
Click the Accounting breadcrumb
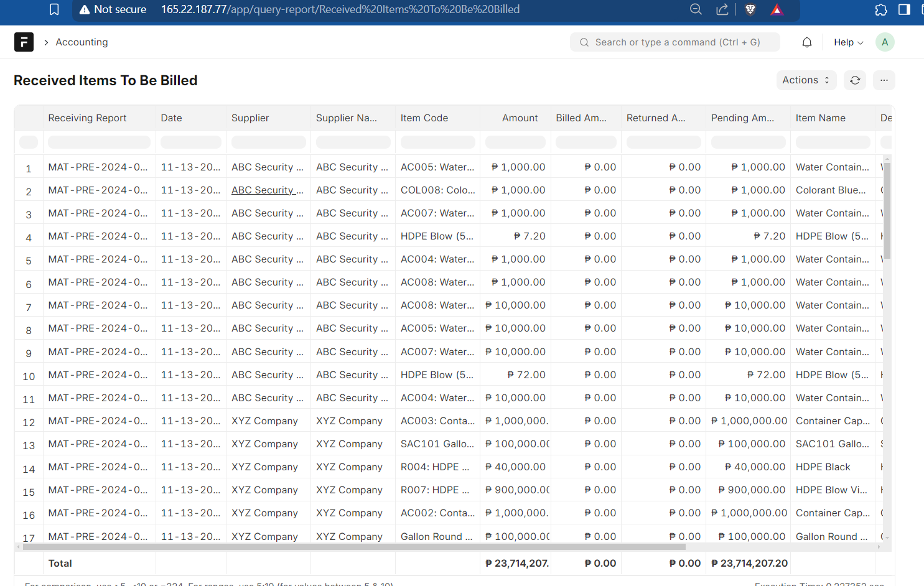pyautogui.click(x=82, y=42)
